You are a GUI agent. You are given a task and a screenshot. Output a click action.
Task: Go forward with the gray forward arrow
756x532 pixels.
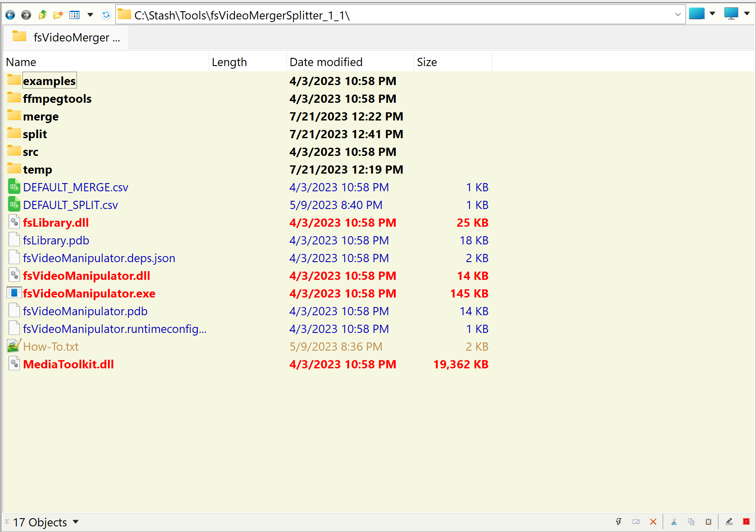click(x=26, y=15)
